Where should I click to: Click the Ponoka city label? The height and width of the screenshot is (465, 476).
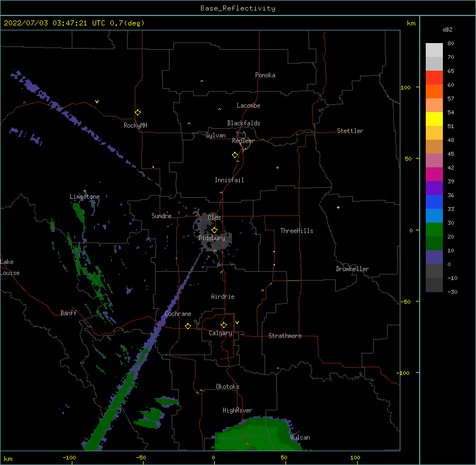pos(265,75)
